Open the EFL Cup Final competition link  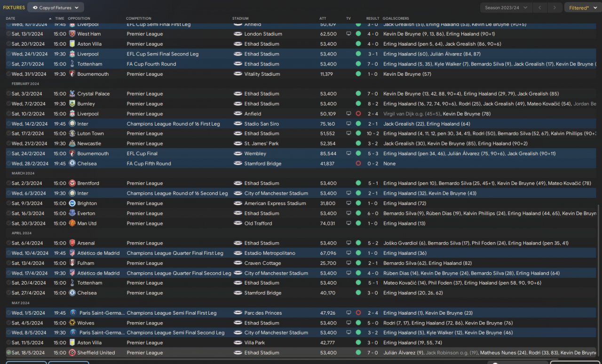[x=142, y=153]
